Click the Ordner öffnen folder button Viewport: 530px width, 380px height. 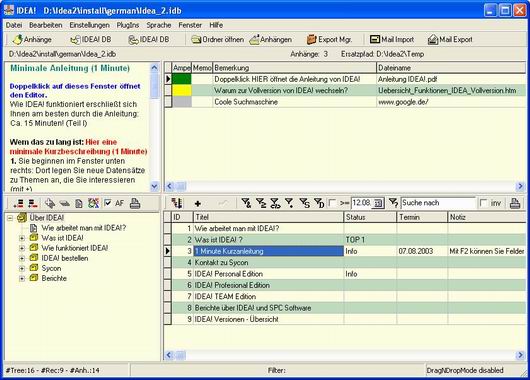[217, 40]
